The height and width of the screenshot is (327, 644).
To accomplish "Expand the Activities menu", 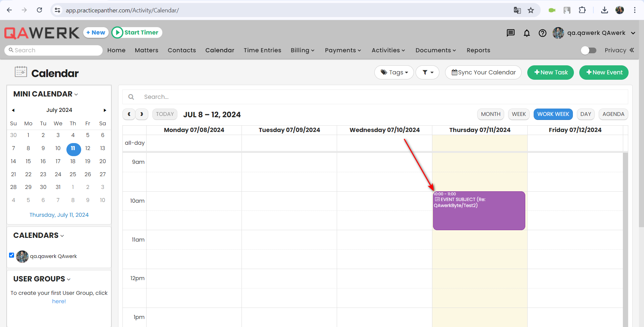I will coord(388,50).
